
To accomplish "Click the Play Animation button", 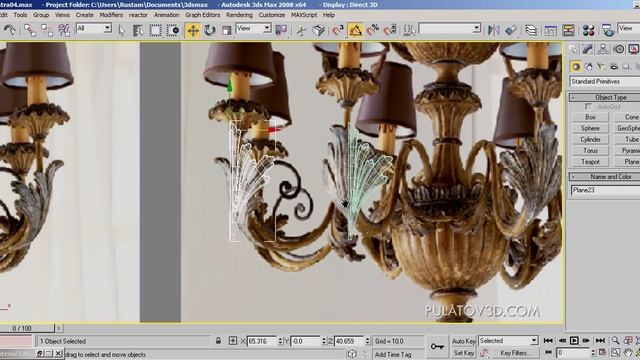I will (574, 340).
